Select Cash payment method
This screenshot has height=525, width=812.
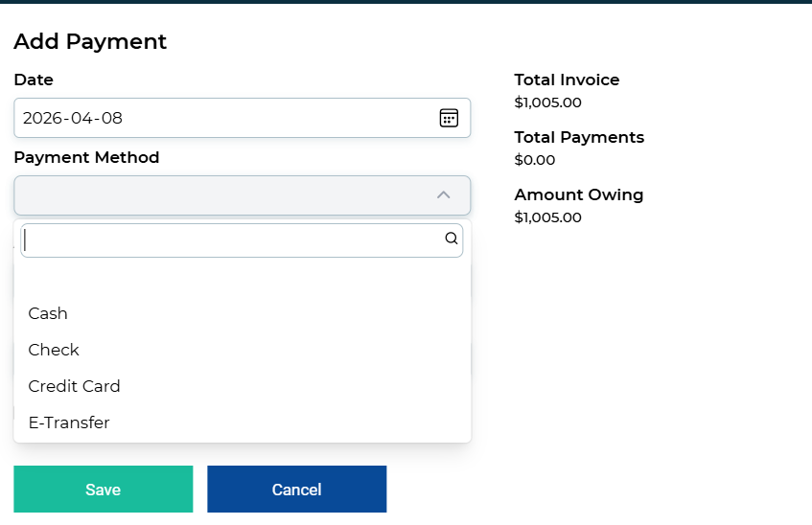pyautogui.click(x=48, y=313)
